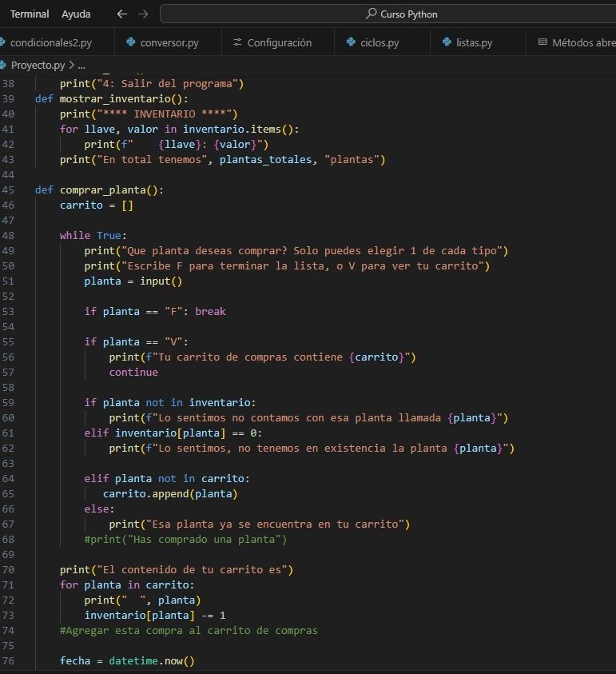Click settings sliders icon on Configuración tab
The image size is (616, 674).
click(x=237, y=42)
